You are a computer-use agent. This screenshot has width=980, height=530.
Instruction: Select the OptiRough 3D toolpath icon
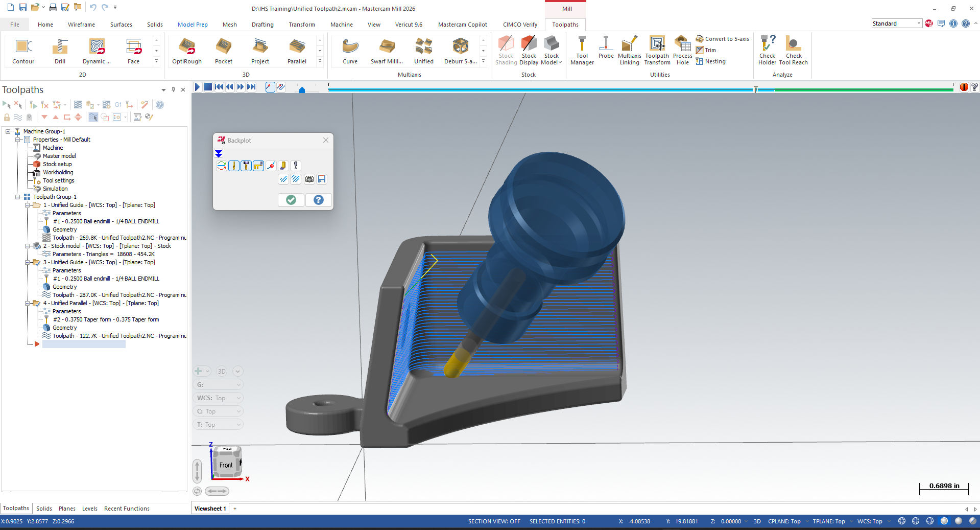click(186, 50)
